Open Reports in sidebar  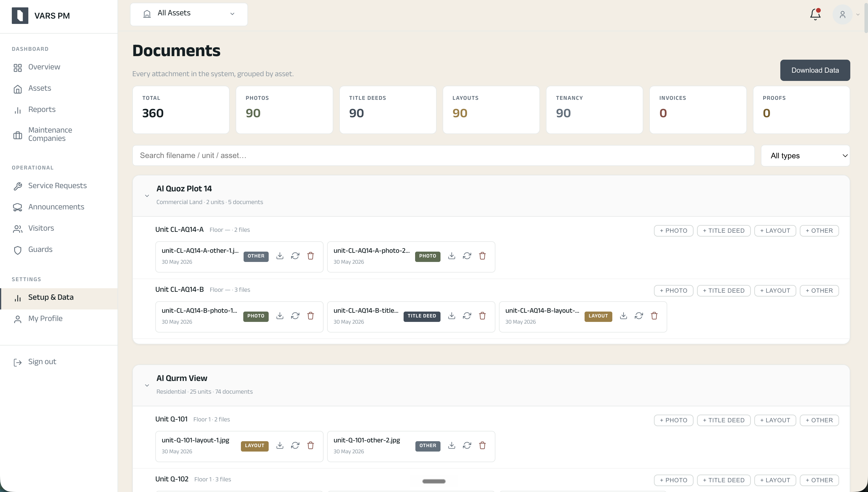coord(59,110)
